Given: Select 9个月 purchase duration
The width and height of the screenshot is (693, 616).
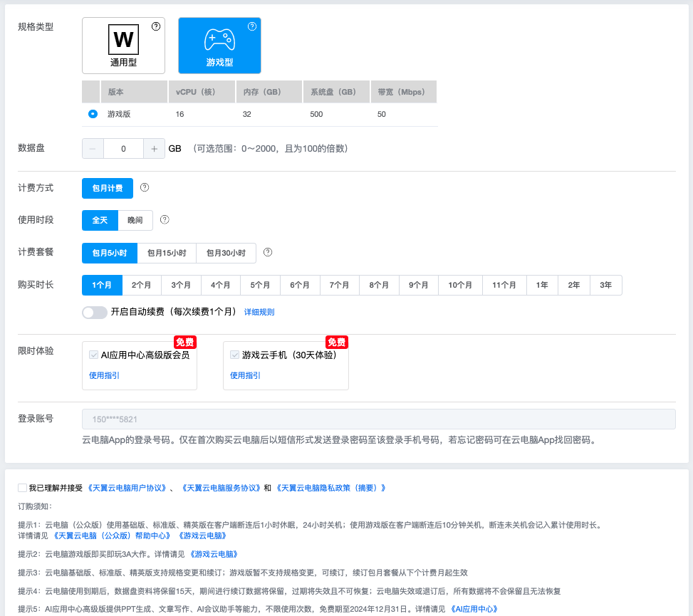Looking at the screenshot, I should [419, 285].
